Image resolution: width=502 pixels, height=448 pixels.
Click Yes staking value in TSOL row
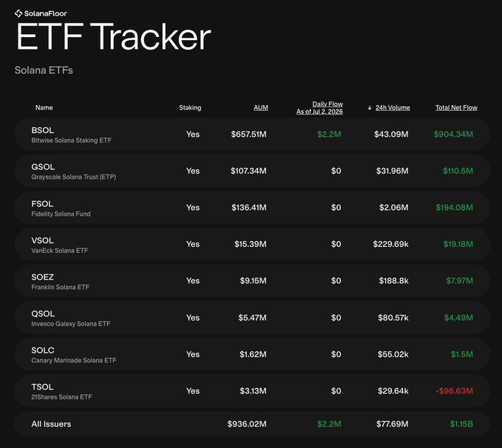(x=193, y=391)
